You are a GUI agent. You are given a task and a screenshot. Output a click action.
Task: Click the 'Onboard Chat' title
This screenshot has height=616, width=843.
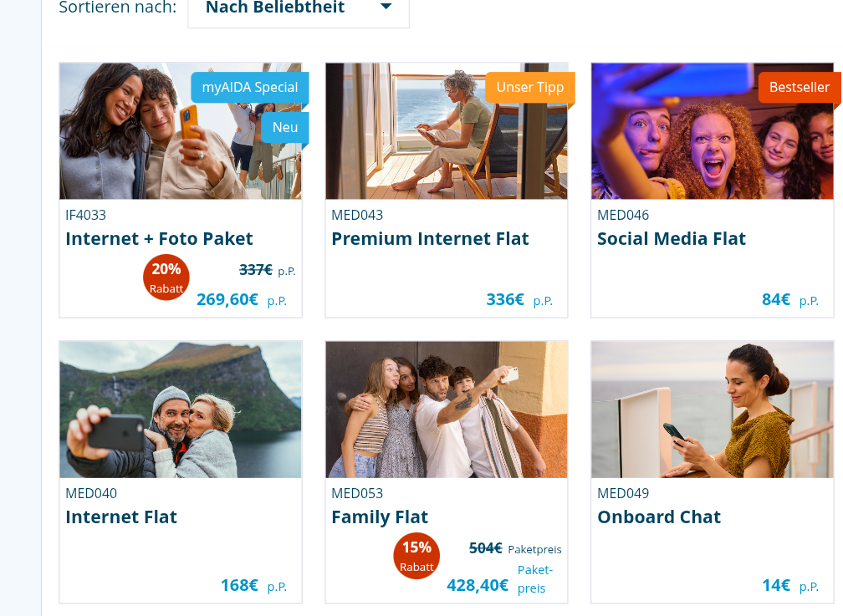[659, 517]
